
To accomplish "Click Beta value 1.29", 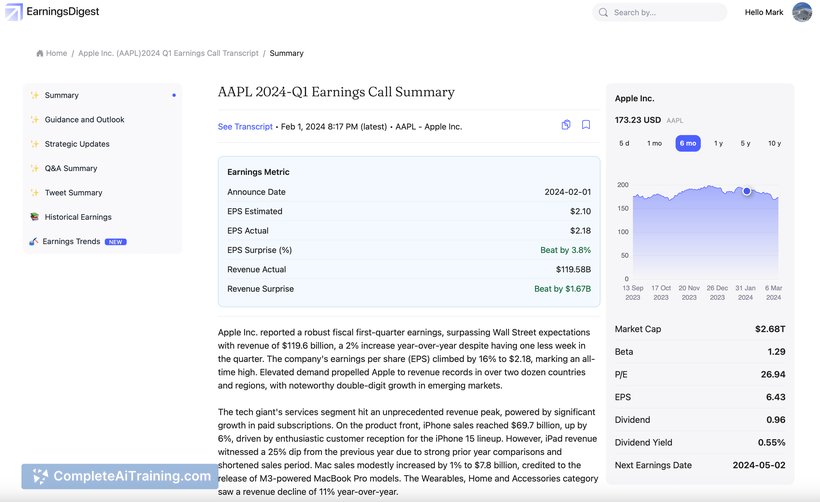I will coord(777,351).
